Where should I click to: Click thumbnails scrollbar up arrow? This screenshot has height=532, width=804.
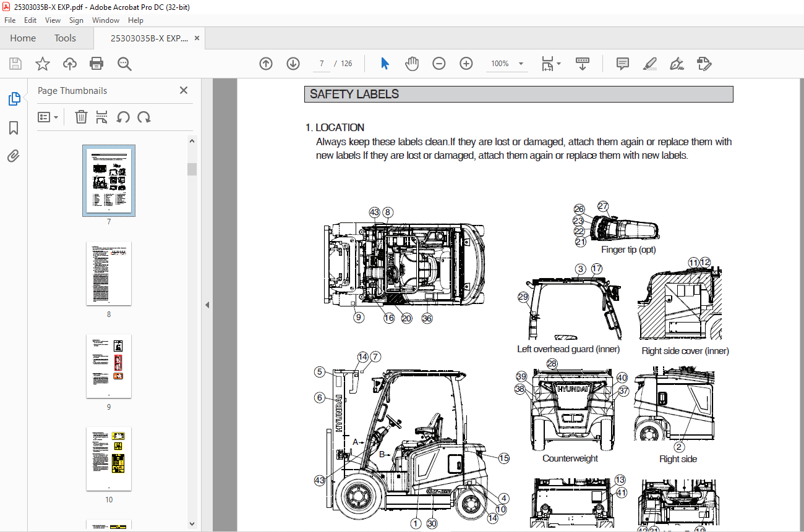tap(192, 141)
